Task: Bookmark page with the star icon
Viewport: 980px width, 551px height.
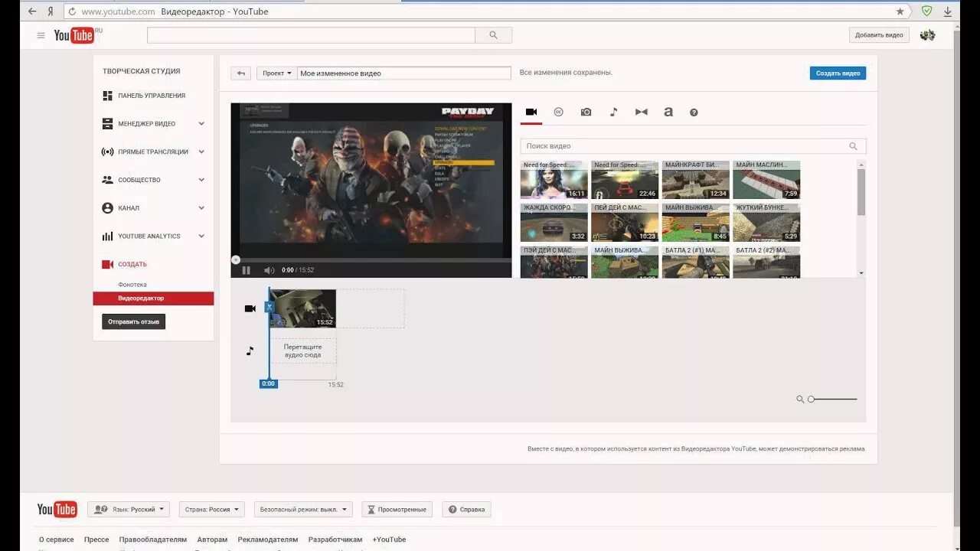Action: click(x=900, y=11)
